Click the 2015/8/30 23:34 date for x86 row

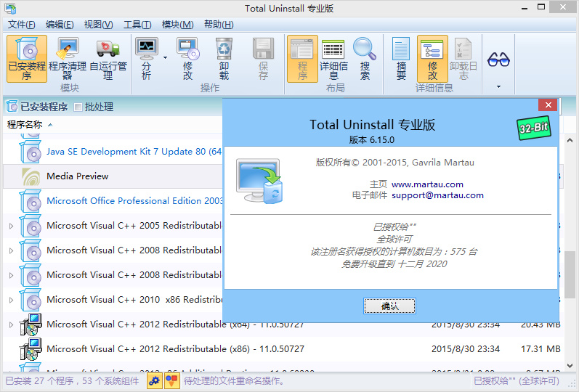465,349
